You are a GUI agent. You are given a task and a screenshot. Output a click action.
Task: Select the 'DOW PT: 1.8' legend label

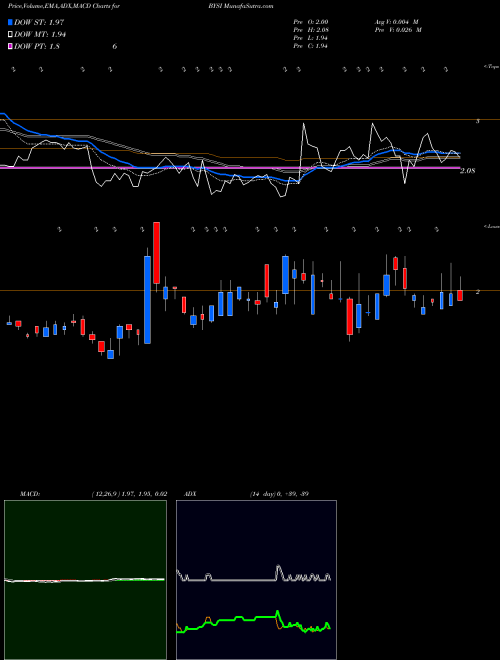pos(37,46)
